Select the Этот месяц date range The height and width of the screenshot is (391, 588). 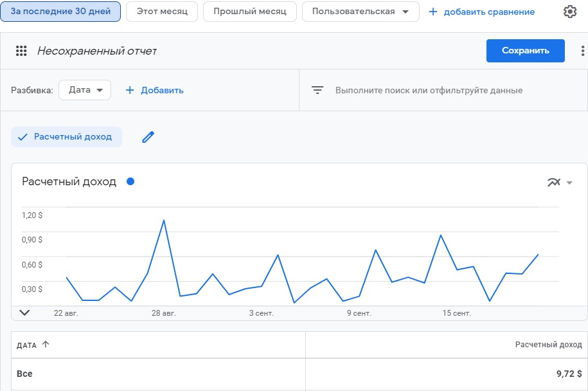(162, 12)
